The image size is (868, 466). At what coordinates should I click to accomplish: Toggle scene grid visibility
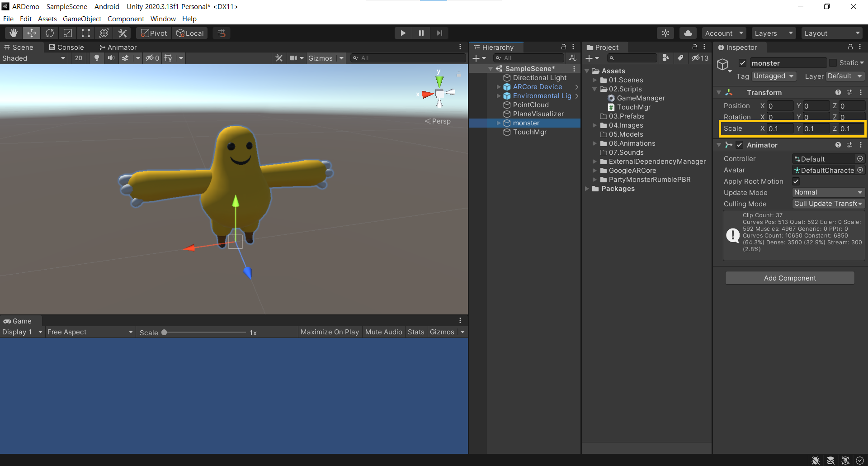pos(169,58)
